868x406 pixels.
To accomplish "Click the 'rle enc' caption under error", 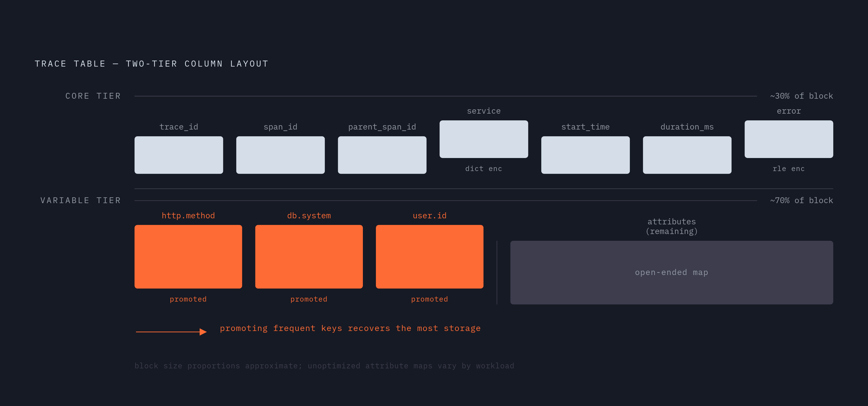I will click(x=789, y=169).
